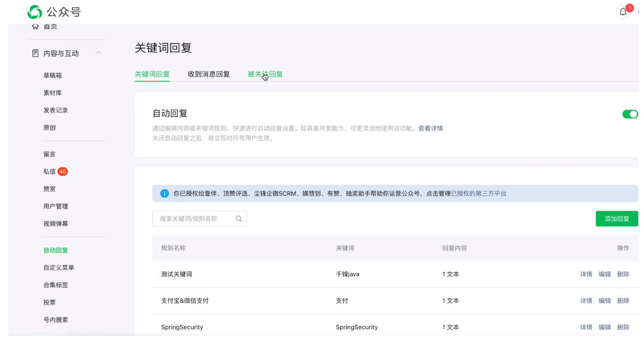Screen dimensions: 644x339
Task: Click the blue info icon in notice banner
Action: pos(164,193)
